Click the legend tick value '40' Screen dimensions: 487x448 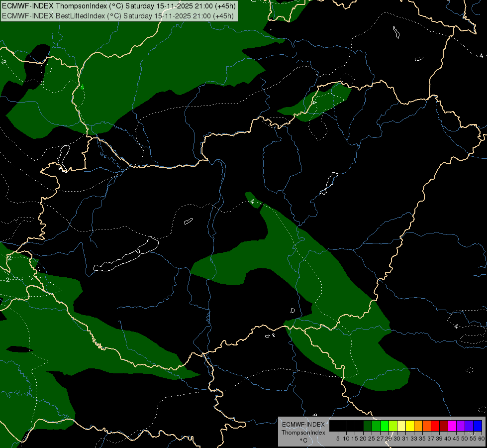[x=448, y=439]
